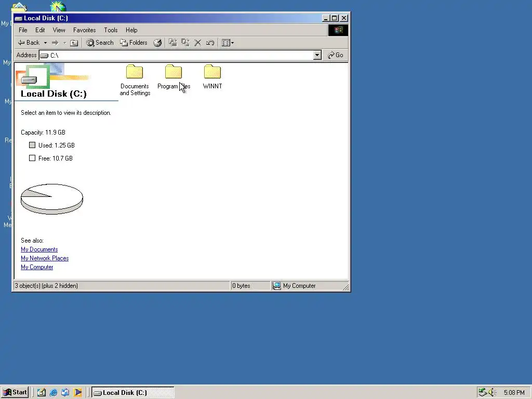This screenshot has height=399, width=532.
Task: Click the Capacity: 11.9 GB text
Action: coord(43,132)
